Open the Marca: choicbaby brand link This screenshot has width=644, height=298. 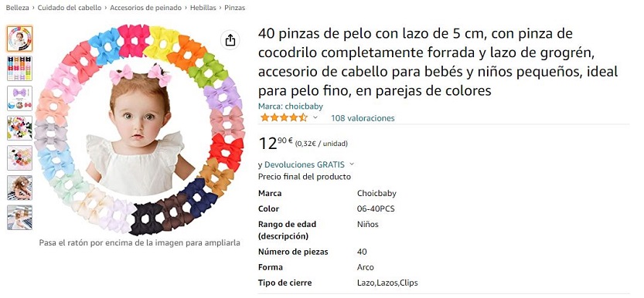tap(291, 107)
